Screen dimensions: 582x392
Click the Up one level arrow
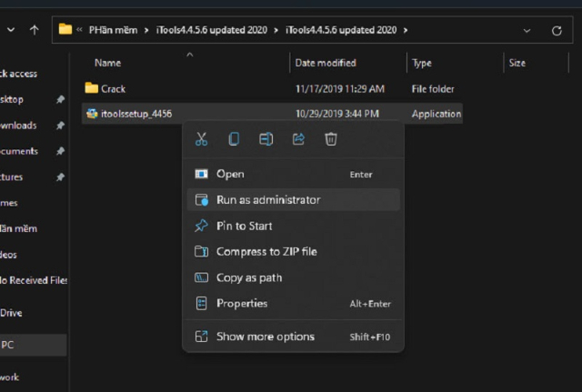pyautogui.click(x=35, y=30)
